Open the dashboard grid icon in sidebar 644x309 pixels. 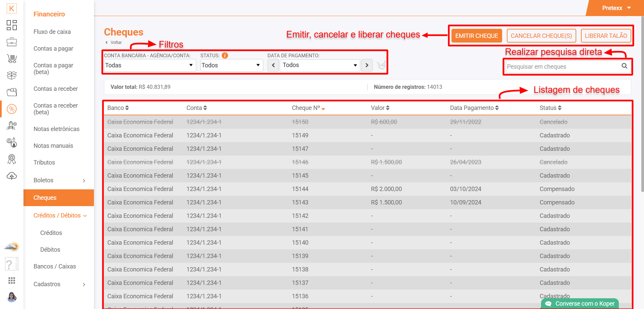pos(12,25)
